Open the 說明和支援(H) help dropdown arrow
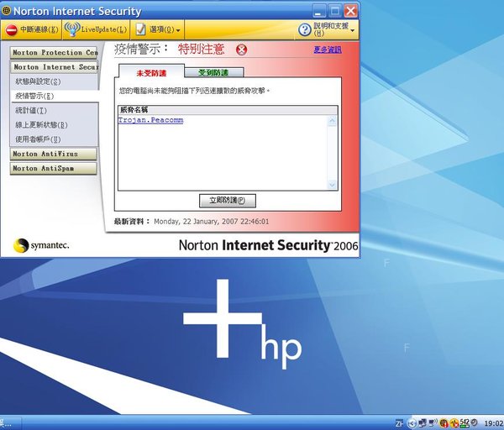This screenshot has width=504, height=430. point(353,30)
